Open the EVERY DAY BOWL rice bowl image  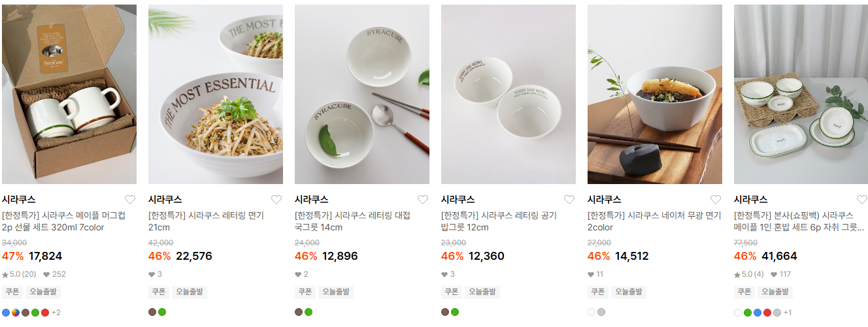pyautogui.click(x=509, y=95)
